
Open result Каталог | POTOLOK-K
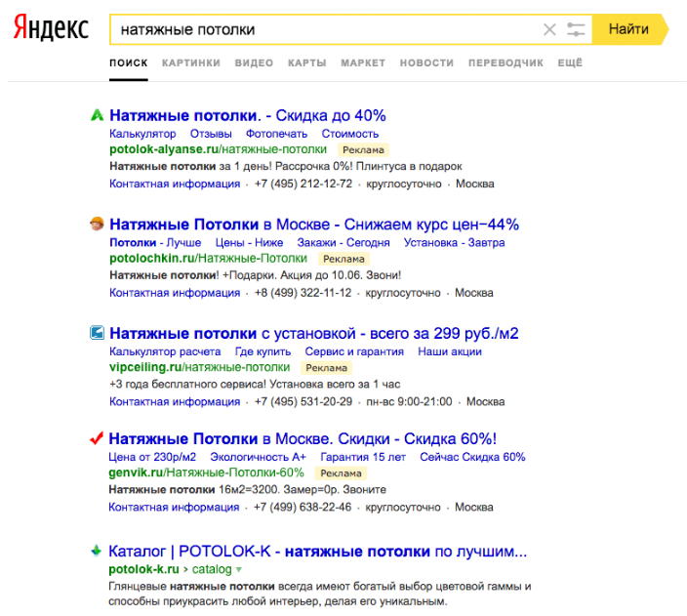click(318, 552)
